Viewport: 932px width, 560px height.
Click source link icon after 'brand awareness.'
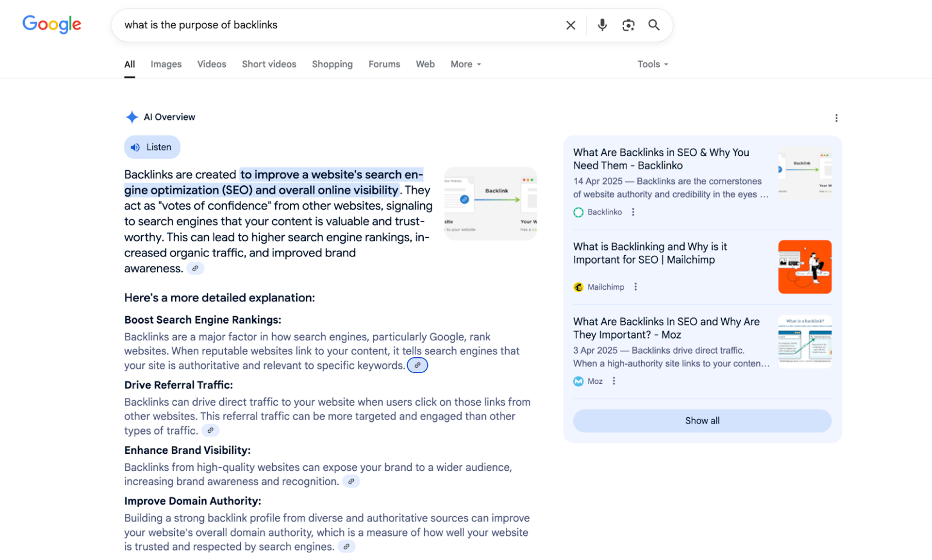pos(195,268)
